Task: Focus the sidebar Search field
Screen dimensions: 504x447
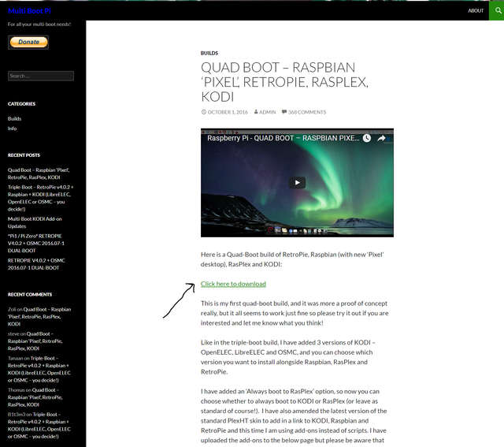Action: pyautogui.click(x=41, y=76)
